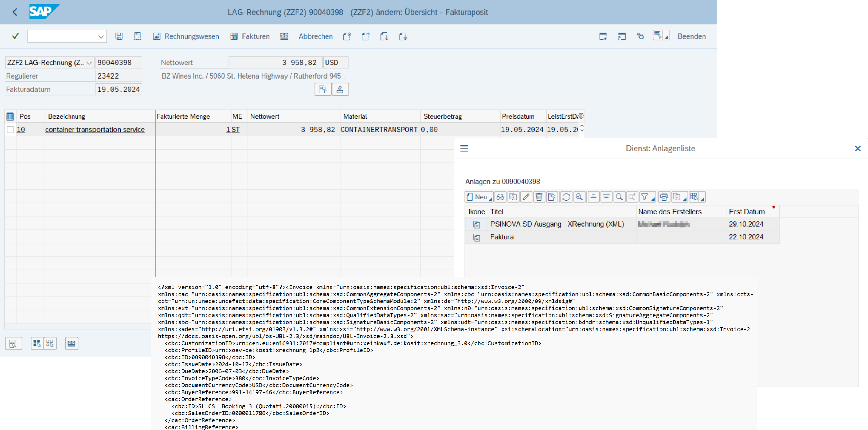Screen dimensions: 868x430
Task: Open the Fakturen billing documents button
Action: [x=250, y=36]
